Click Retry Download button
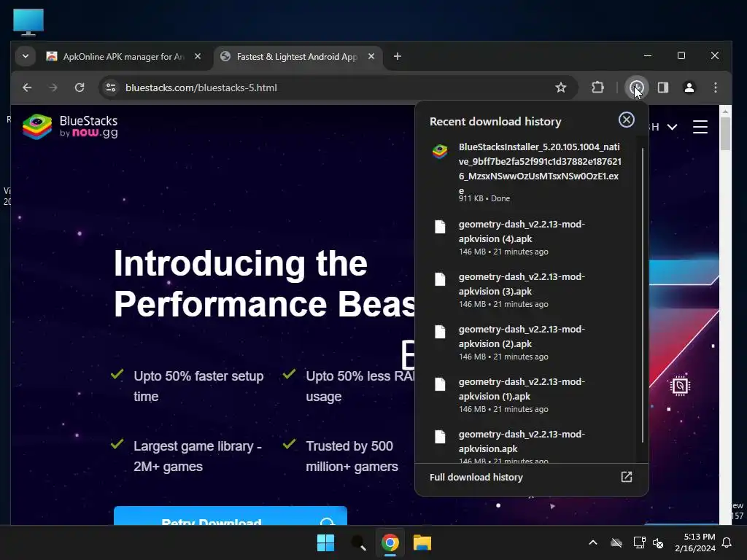Image resolution: width=747 pixels, height=560 pixels. tap(230, 516)
